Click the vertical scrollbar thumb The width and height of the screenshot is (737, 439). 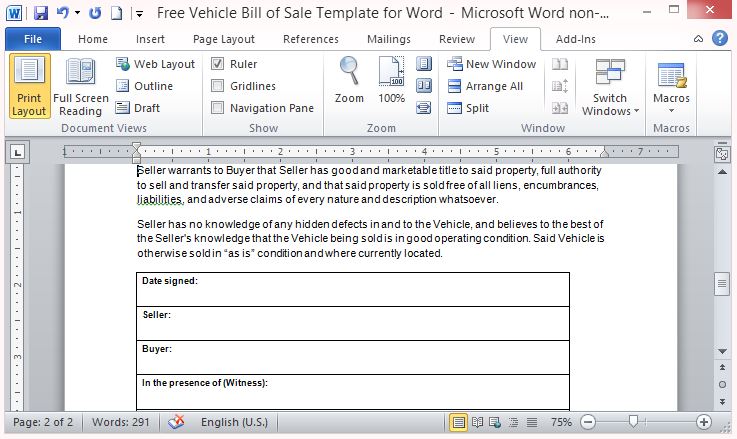coord(722,284)
